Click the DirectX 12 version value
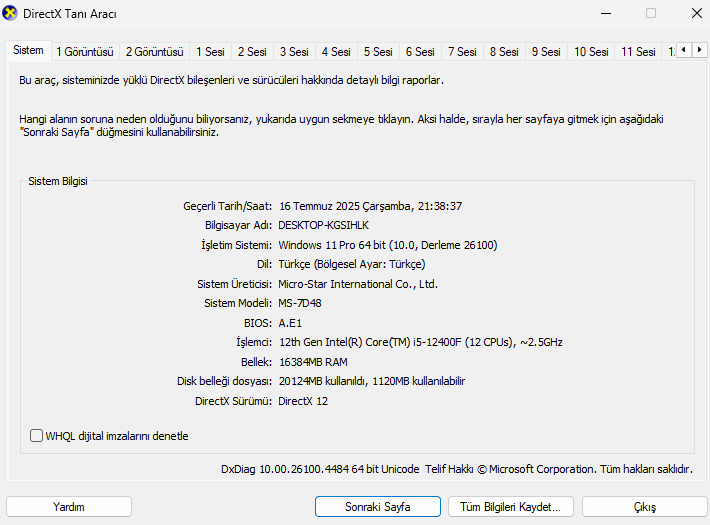Image resolution: width=710 pixels, height=525 pixels. (x=303, y=401)
